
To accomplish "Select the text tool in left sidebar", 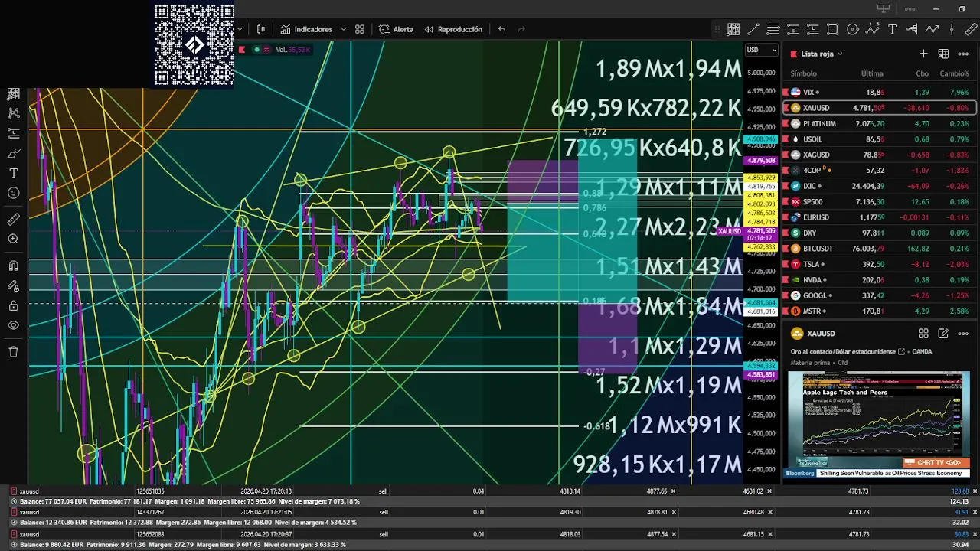I will click(14, 173).
